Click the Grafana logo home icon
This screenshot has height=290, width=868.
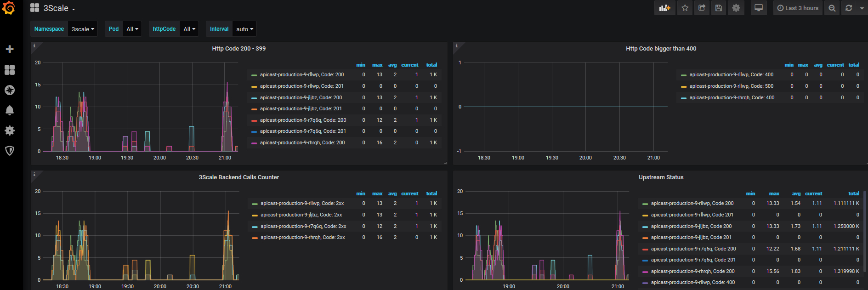point(9,8)
